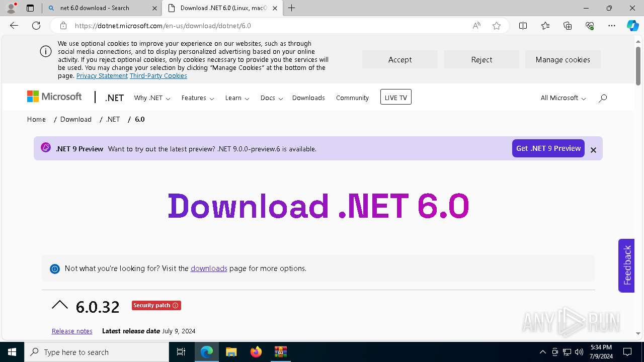Open Downloads in site navigation

tap(308, 98)
